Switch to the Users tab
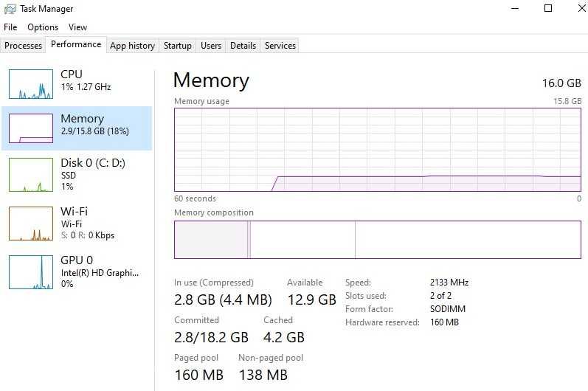The height and width of the screenshot is (391, 588). tap(211, 45)
